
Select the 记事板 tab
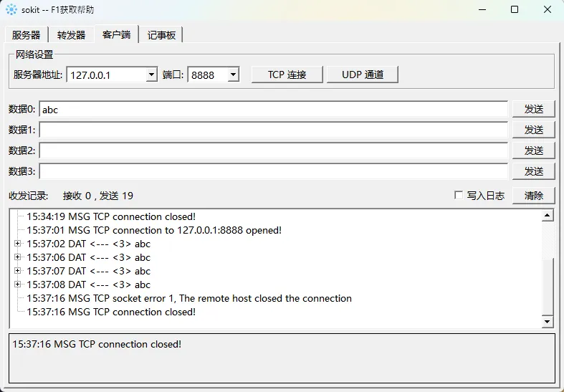point(161,35)
